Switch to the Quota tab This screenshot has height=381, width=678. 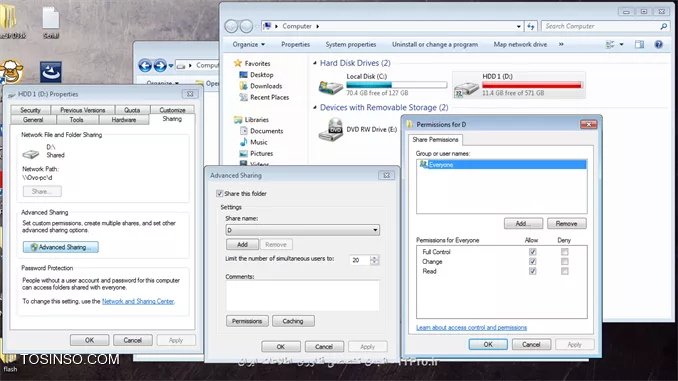tap(132, 110)
